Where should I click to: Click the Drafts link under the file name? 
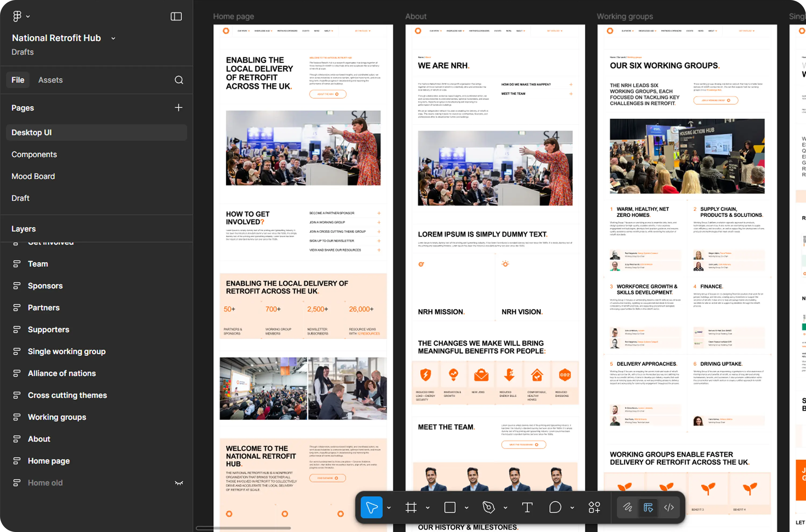(22, 52)
